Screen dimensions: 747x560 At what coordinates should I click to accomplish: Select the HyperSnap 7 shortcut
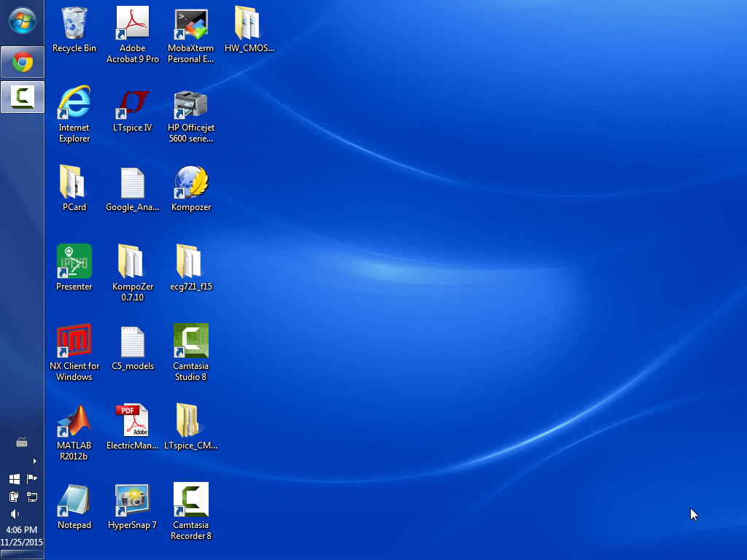click(x=133, y=502)
